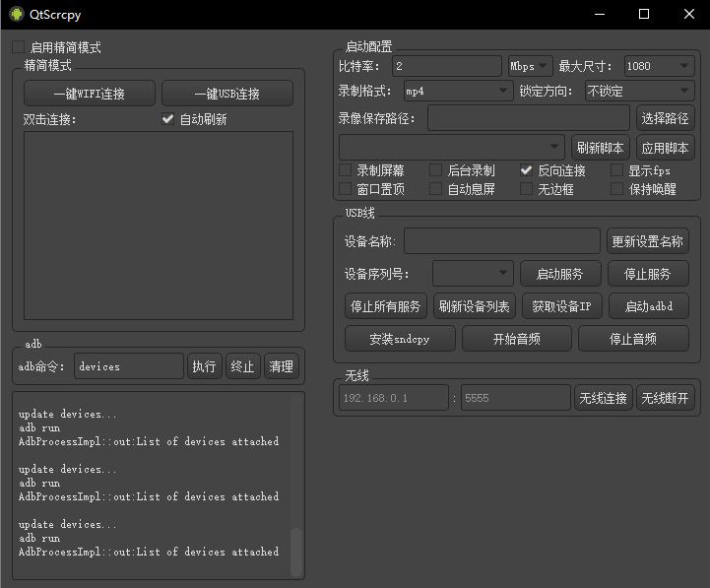Screen dimensions: 710x588
Task: Open the 设备序列号 dropdown
Action: click(473, 273)
